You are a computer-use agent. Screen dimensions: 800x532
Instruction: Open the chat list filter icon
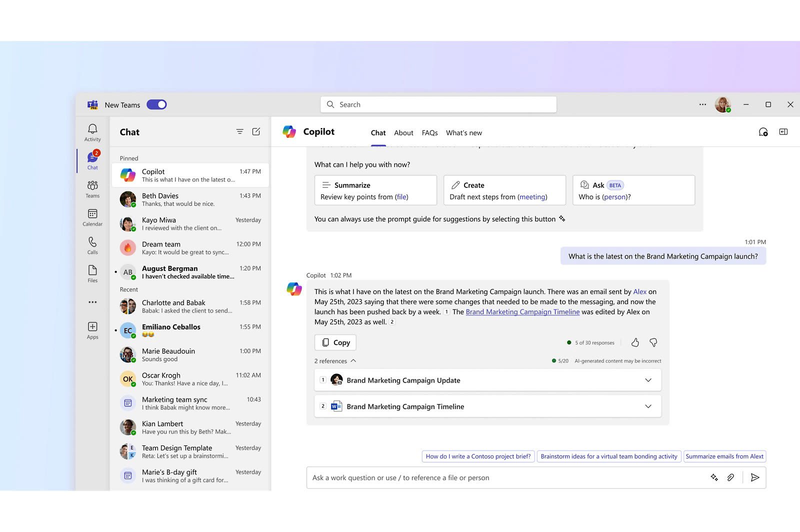(x=240, y=131)
